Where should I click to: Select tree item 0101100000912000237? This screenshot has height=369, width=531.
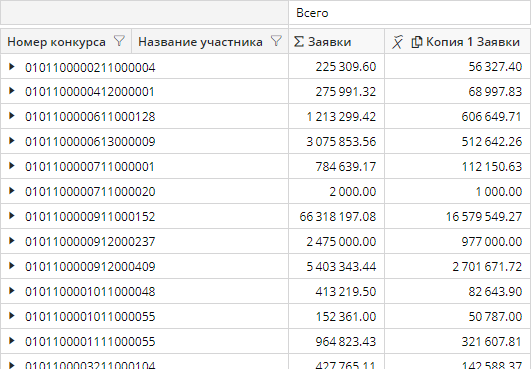click(x=90, y=242)
